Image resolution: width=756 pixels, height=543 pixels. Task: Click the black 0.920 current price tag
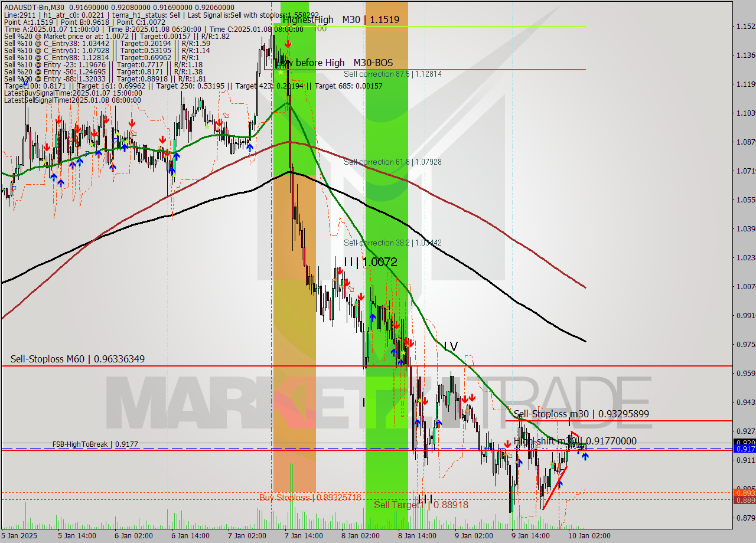[744, 442]
